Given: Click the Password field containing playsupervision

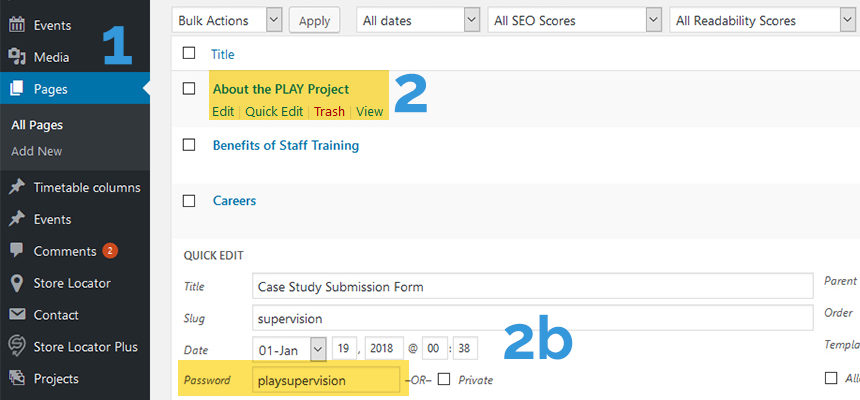Looking at the screenshot, I should (x=326, y=380).
